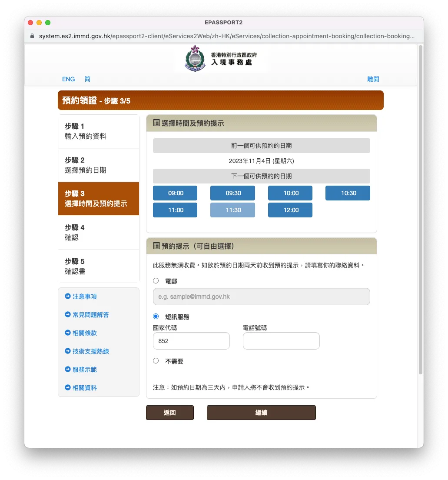Select 步驟 3 選擇時間及預約提示
Image resolution: width=448 pixels, height=480 pixels.
pyautogui.click(x=99, y=199)
